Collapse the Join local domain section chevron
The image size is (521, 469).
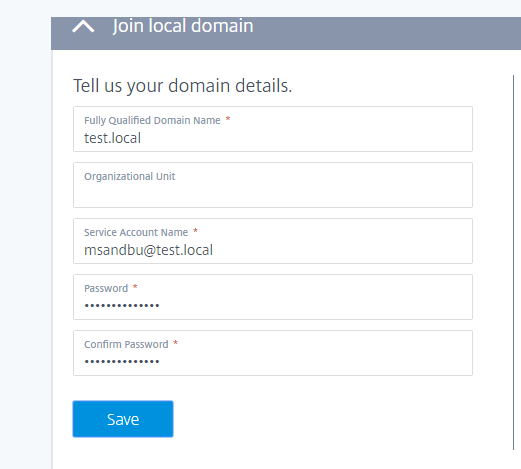tap(83, 26)
